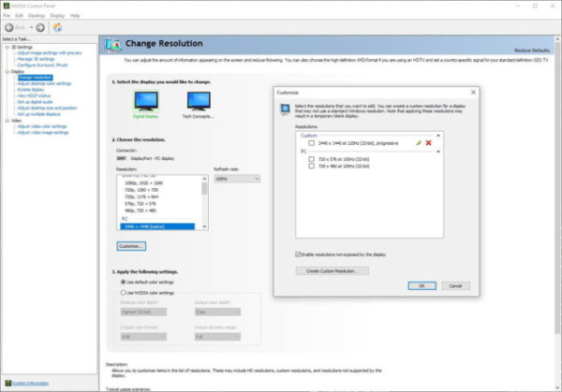Screen dimensions: 562x392
Task: Open the File menu
Action: click(x=7, y=16)
